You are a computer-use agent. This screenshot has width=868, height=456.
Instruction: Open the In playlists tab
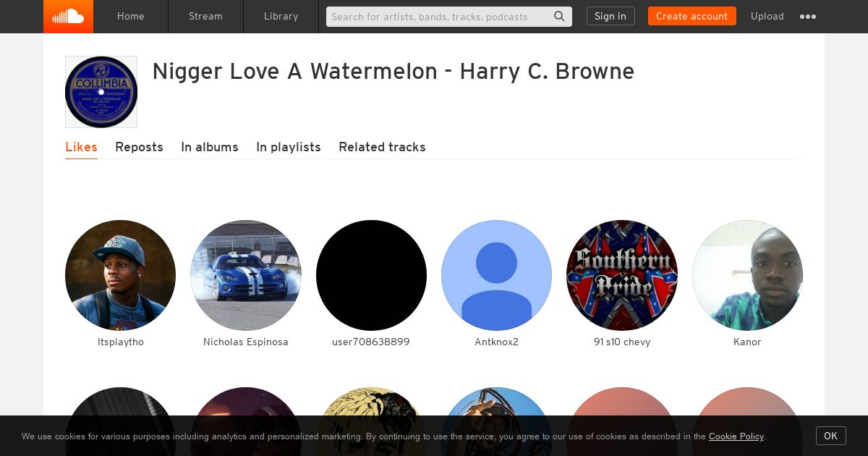click(289, 147)
